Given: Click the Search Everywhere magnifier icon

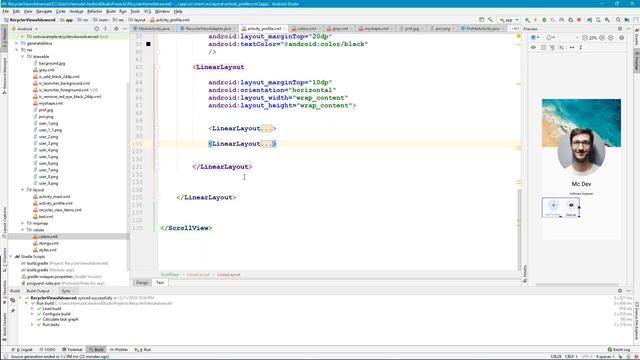Looking at the screenshot, I should pyautogui.click(x=618, y=20).
